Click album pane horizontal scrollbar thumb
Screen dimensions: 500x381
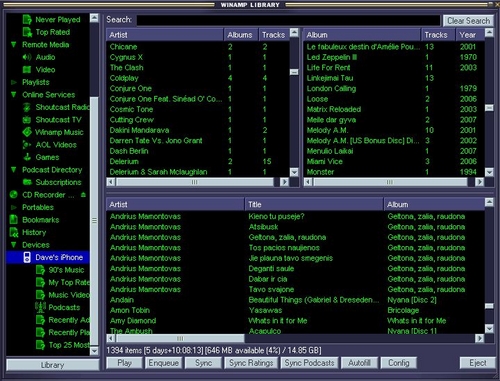(390, 182)
